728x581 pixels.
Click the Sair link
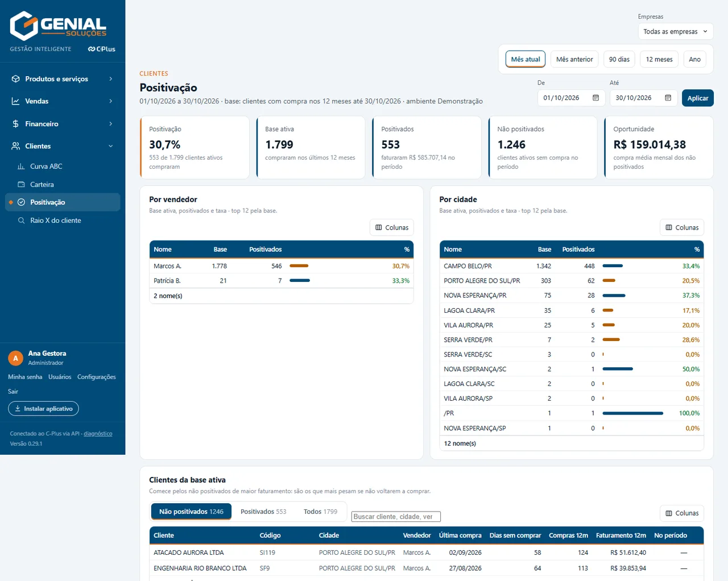13,392
